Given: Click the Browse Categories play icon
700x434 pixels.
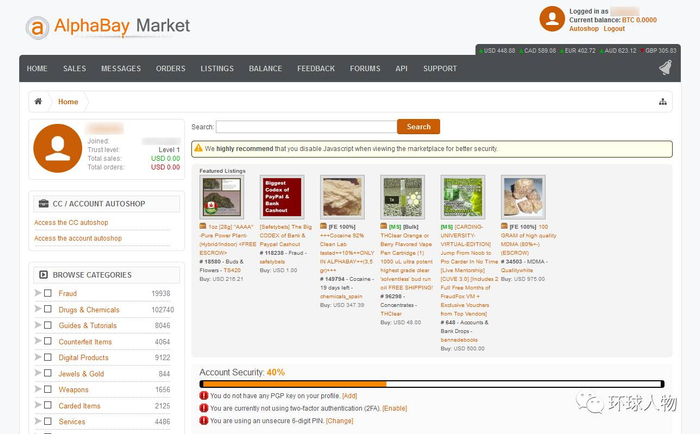Looking at the screenshot, I should click(x=43, y=275).
